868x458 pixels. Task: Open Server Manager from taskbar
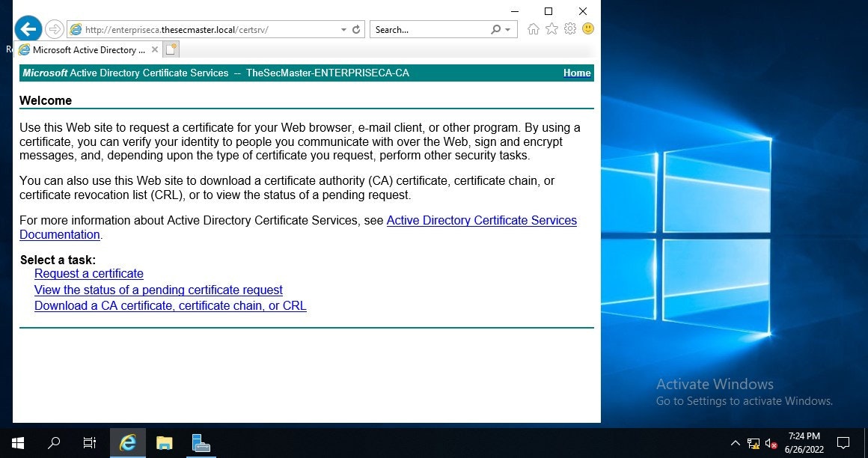[x=201, y=443]
